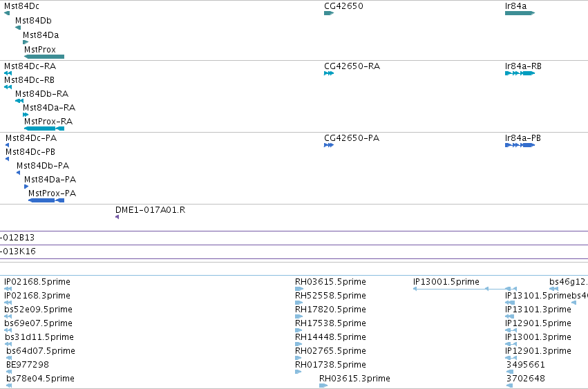The width and height of the screenshot is (588, 389).
Task: Open the CG42650-RA transcript label
Action: (x=352, y=66)
